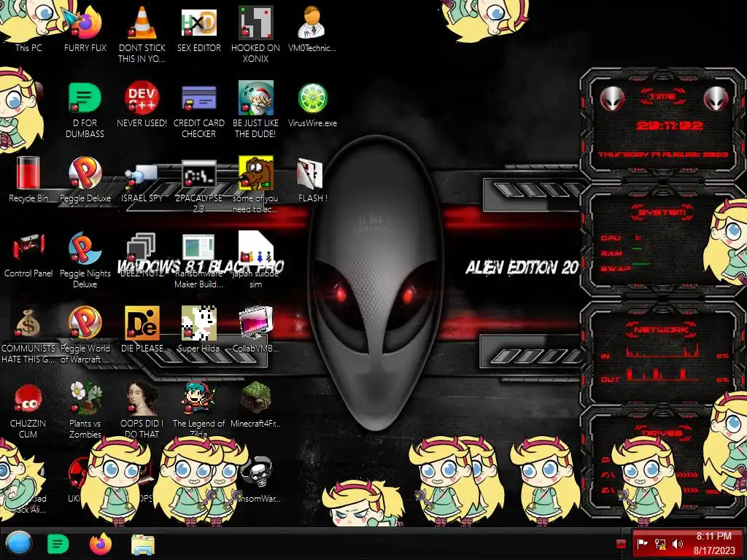The width and height of the screenshot is (747, 560).
Task: Launch Peggle World of Warcraft shortcut
Action: (85, 335)
